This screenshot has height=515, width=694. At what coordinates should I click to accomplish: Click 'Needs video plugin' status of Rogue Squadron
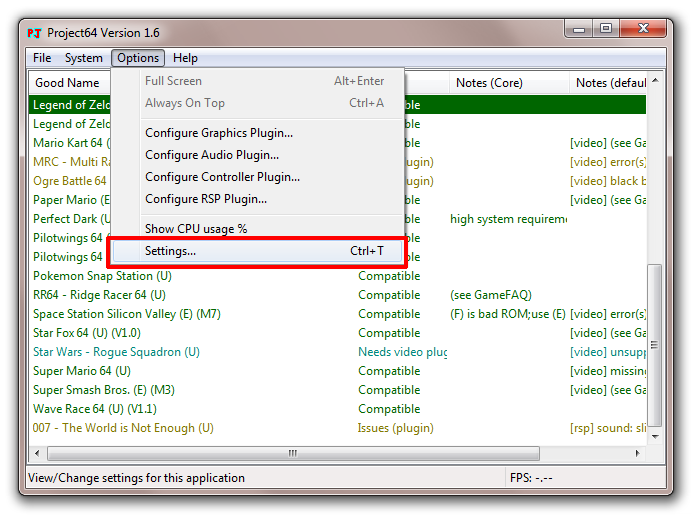click(x=402, y=352)
